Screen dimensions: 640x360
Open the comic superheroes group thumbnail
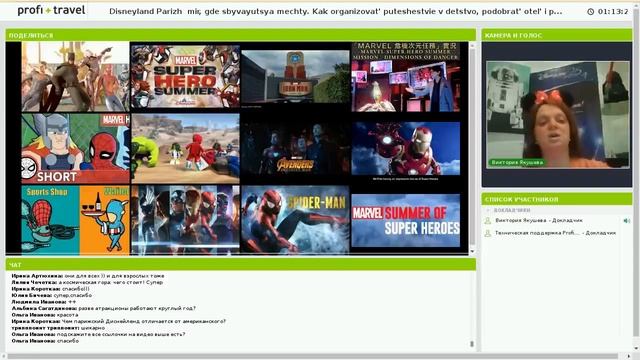click(76, 76)
